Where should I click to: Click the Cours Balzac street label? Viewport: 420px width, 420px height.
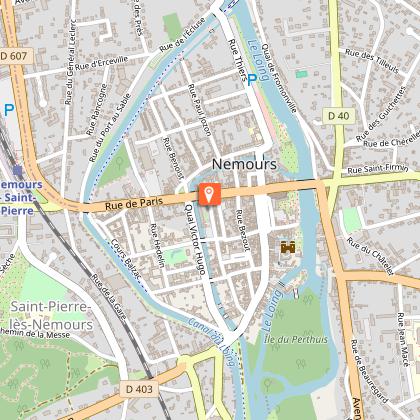click(126, 259)
